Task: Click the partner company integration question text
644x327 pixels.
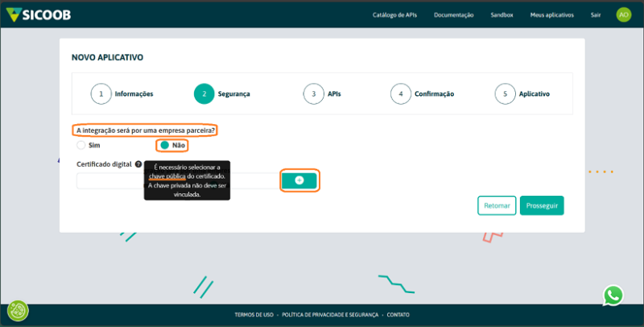Action: coord(146,130)
